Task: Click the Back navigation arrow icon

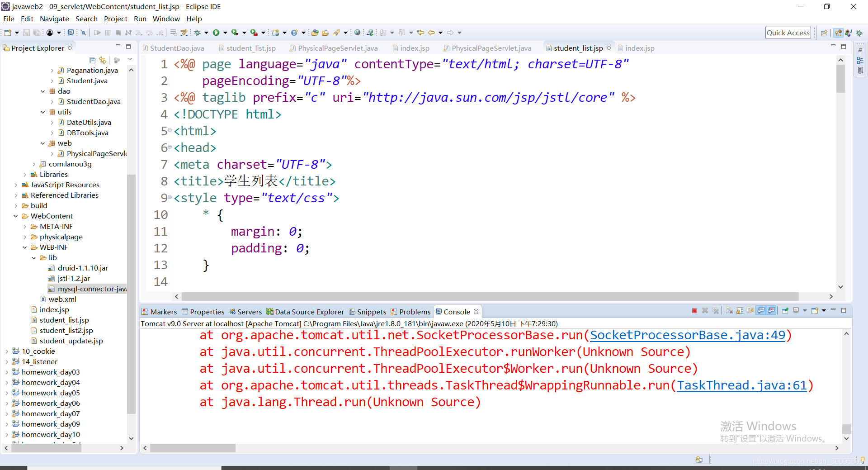Action: pos(431,33)
